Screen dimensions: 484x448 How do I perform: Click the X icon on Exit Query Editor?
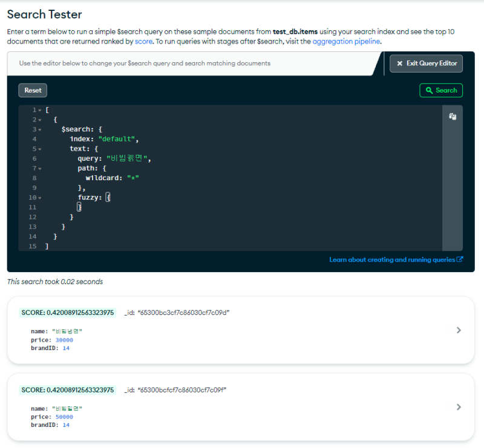[400, 63]
